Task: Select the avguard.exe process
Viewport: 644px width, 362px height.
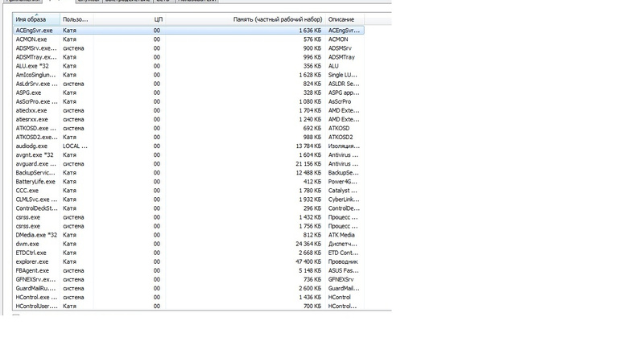Action: pos(188,164)
